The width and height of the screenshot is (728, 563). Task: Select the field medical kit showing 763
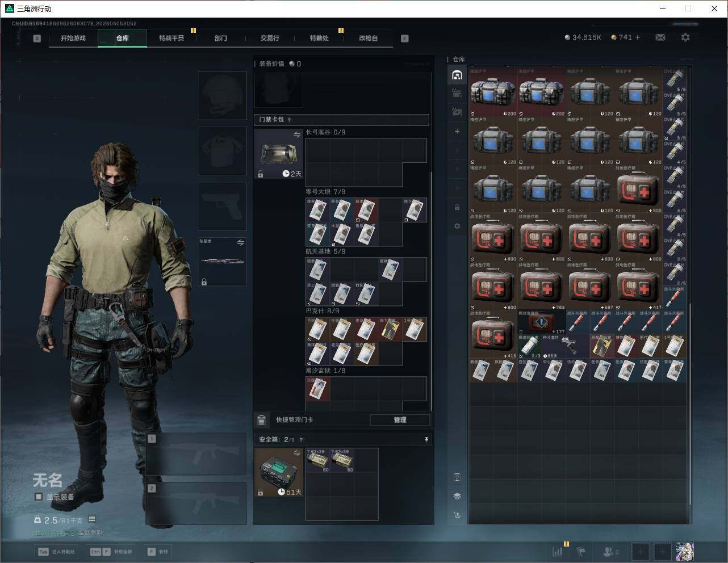[x=542, y=286]
